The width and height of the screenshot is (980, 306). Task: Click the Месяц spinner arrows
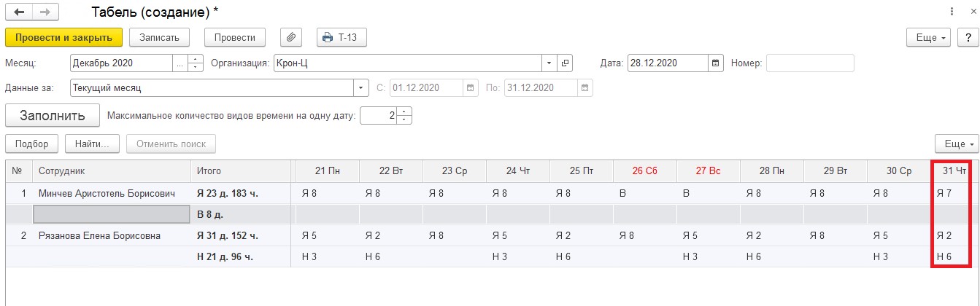point(195,63)
